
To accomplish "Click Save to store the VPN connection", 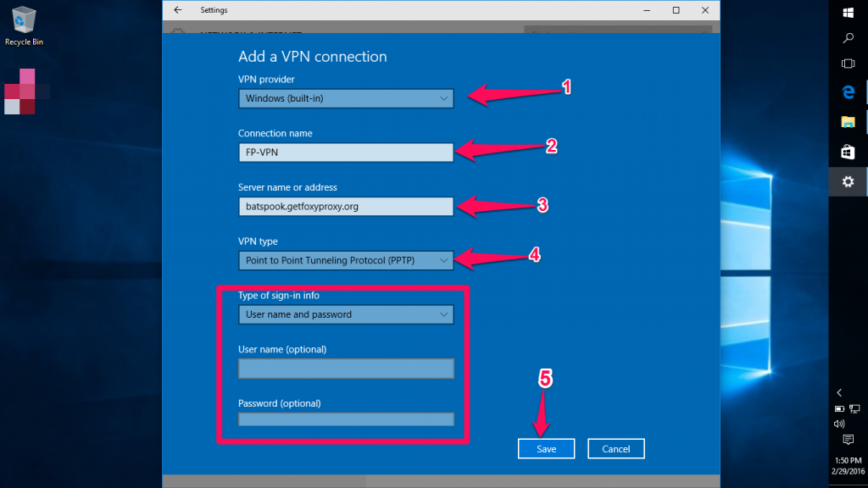I will pyautogui.click(x=546, y=448).
